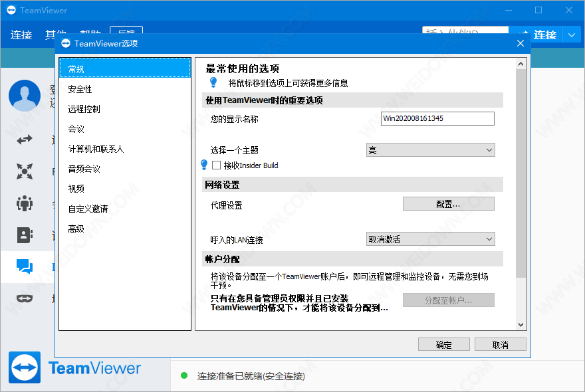The width and height of the screenshot is (585, 392).
Task: Click the 使用TeamViewer时的重要选项 header
Action: [x=352, y=100]
